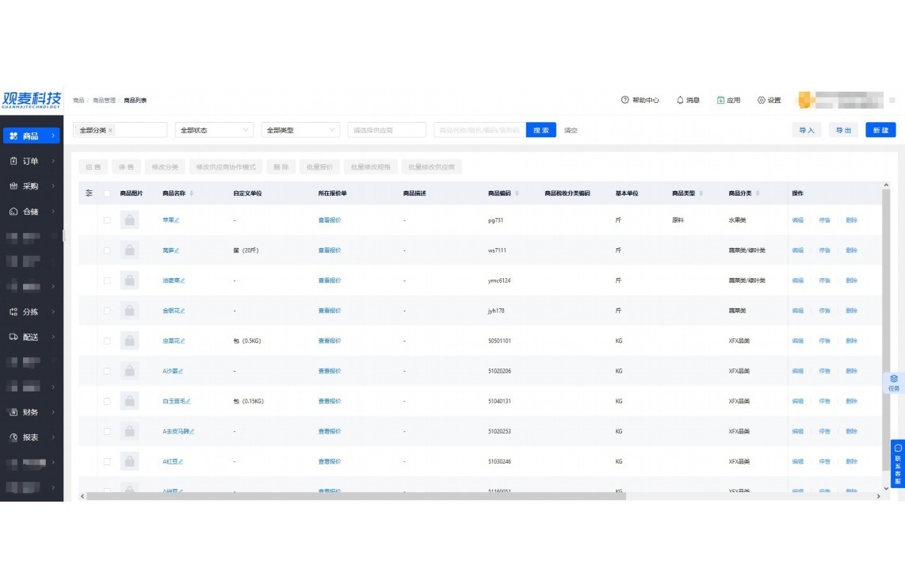Sort by 商品编码 column sort icon
The width and height of the screenshot is (905, 588).
517,193
